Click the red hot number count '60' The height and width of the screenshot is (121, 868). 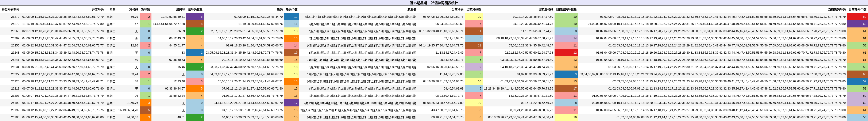(x=857, y=16)
